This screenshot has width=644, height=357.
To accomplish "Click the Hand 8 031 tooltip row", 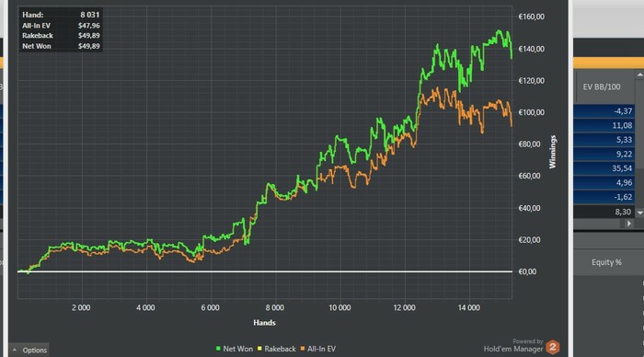I will 61,15.
